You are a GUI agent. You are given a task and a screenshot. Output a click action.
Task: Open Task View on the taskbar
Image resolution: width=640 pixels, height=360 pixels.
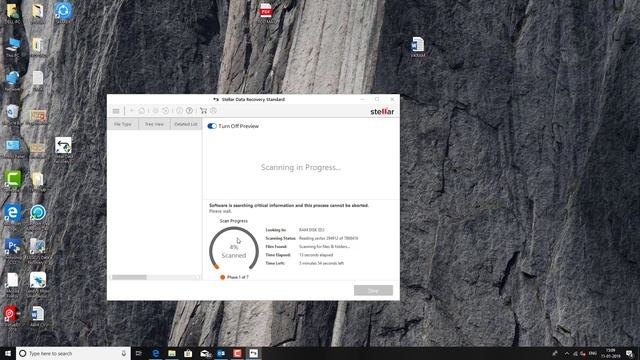(139, 353)
